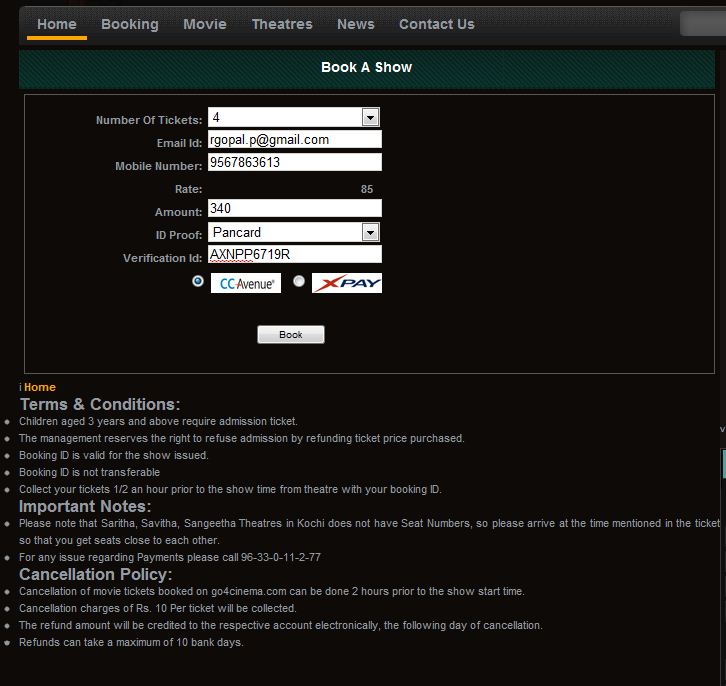Click the "Booking ID is valid" line
726x686 pixels.
point(113,455)
